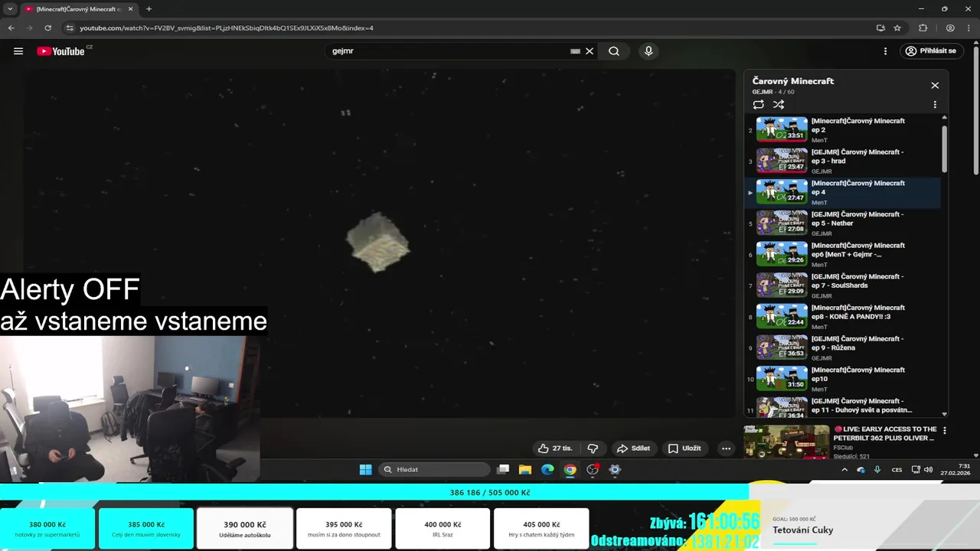980x551 pixels.
Task: Open playlist three-dot options menu
Action: (935, 105)
